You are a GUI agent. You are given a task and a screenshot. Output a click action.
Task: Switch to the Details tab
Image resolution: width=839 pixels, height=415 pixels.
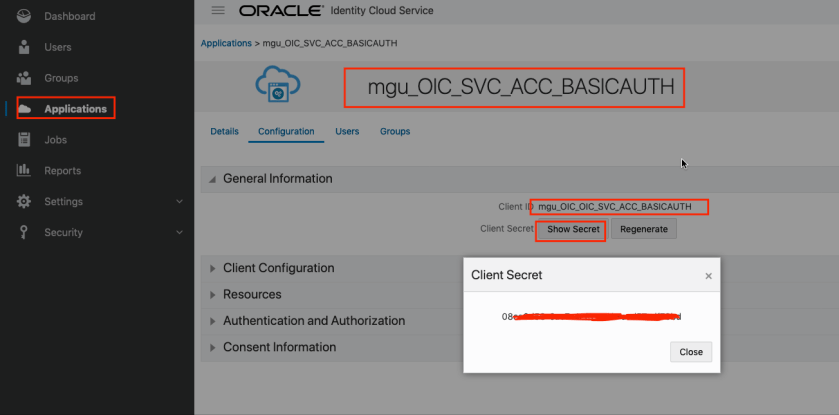(224, 131)
